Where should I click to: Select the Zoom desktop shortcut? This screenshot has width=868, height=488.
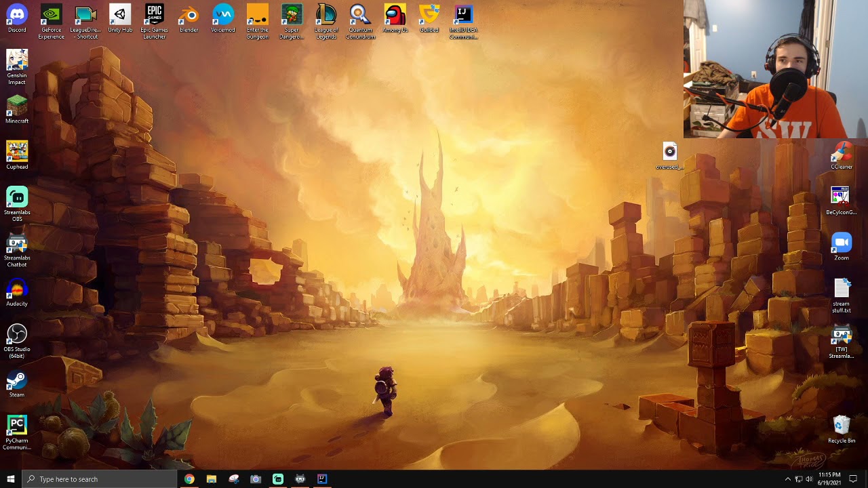[x=842, y=247]
